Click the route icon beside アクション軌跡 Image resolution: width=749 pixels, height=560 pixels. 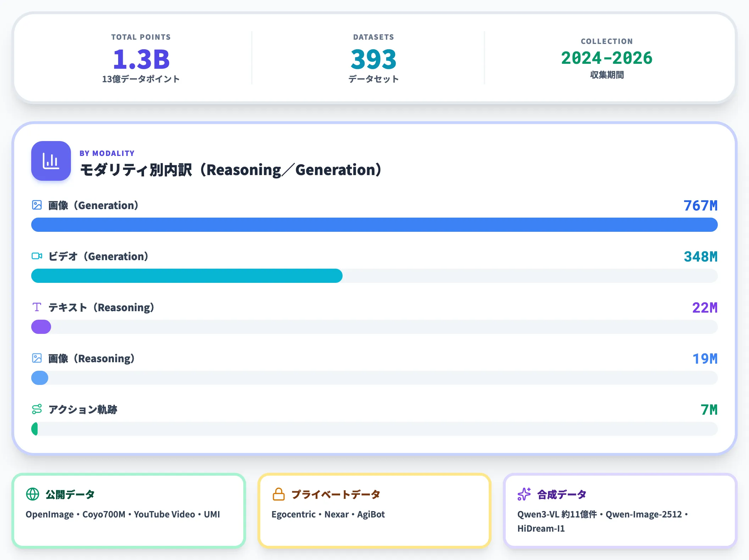[37, 409]
